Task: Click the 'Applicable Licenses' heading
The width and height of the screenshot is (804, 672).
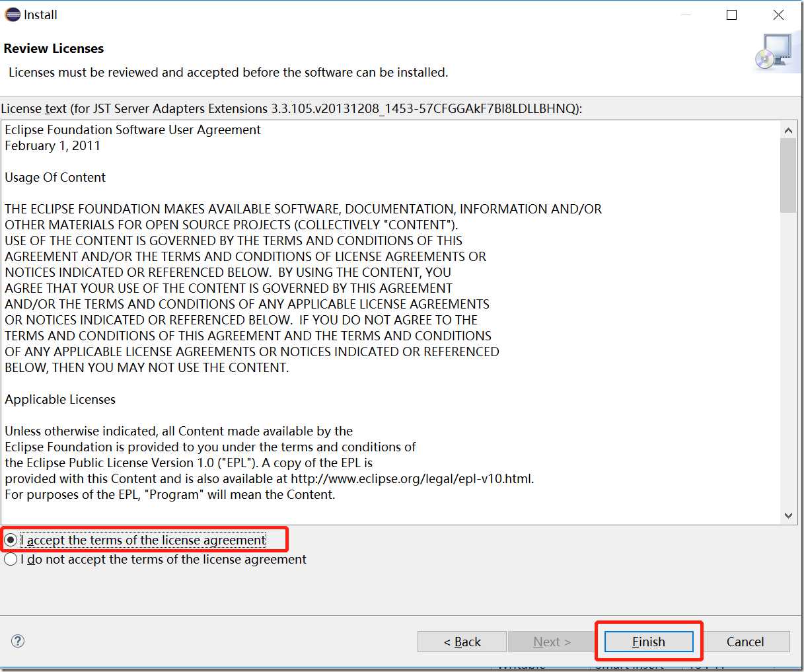Action: pos(60,399)
